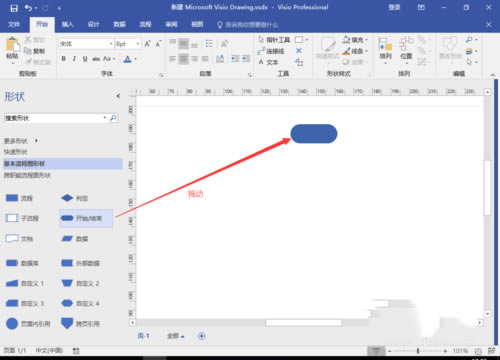Toggle strikethrough (abc) formatting
This screenshot has width=500, height=360.
(96, 59)
